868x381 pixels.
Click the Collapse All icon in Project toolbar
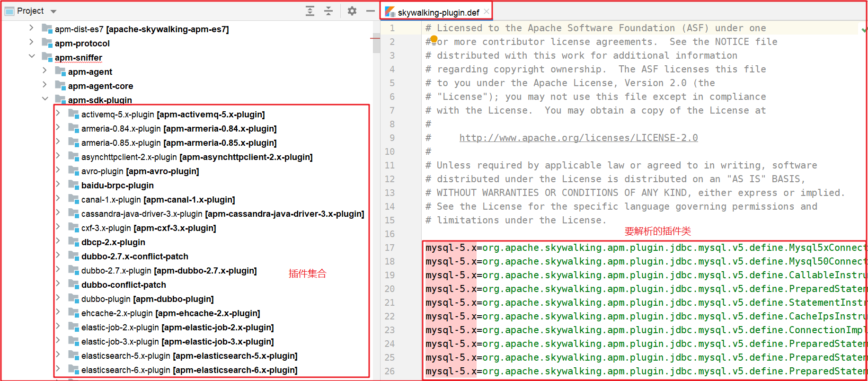328,11
